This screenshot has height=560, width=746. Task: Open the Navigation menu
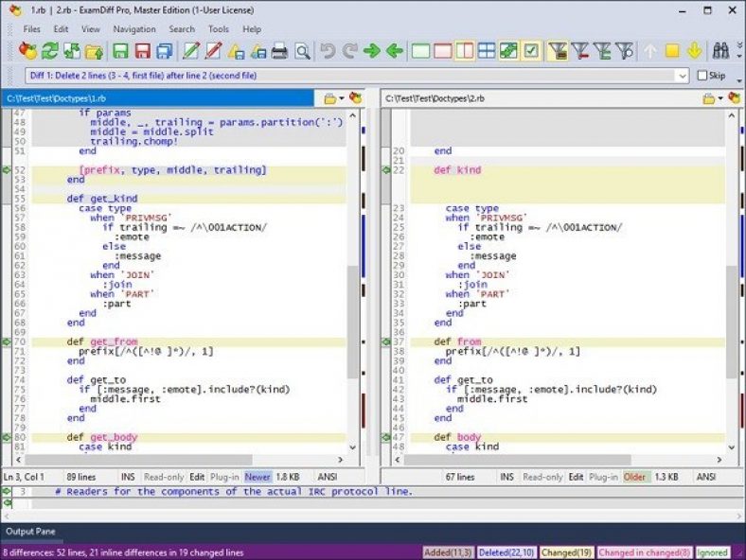pos(133,29)
